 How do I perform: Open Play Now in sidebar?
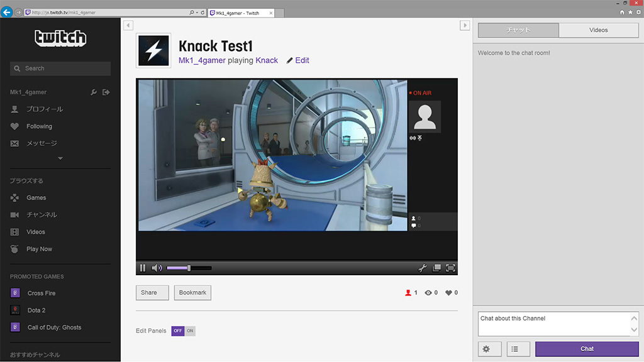coord(40,249)
